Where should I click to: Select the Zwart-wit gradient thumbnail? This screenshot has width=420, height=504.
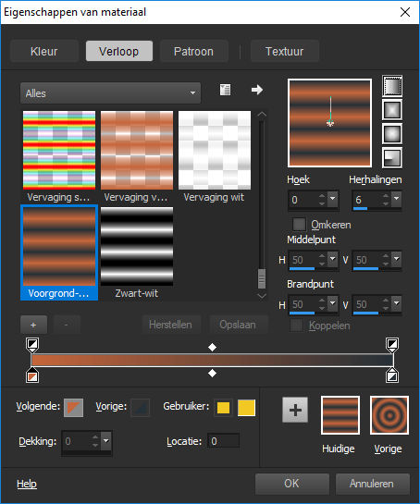[137, 246]
